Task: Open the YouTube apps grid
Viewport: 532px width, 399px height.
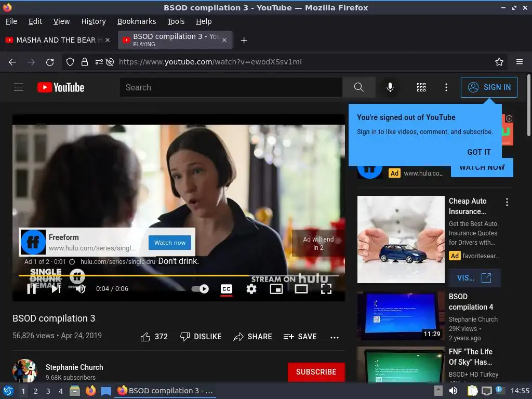Action: (x=421, y=87)
